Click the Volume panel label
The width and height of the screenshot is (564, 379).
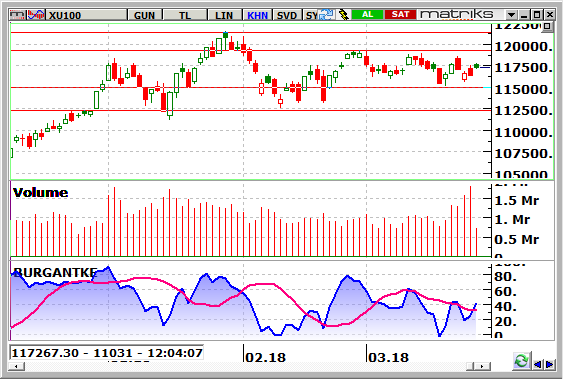click(40, 192)
